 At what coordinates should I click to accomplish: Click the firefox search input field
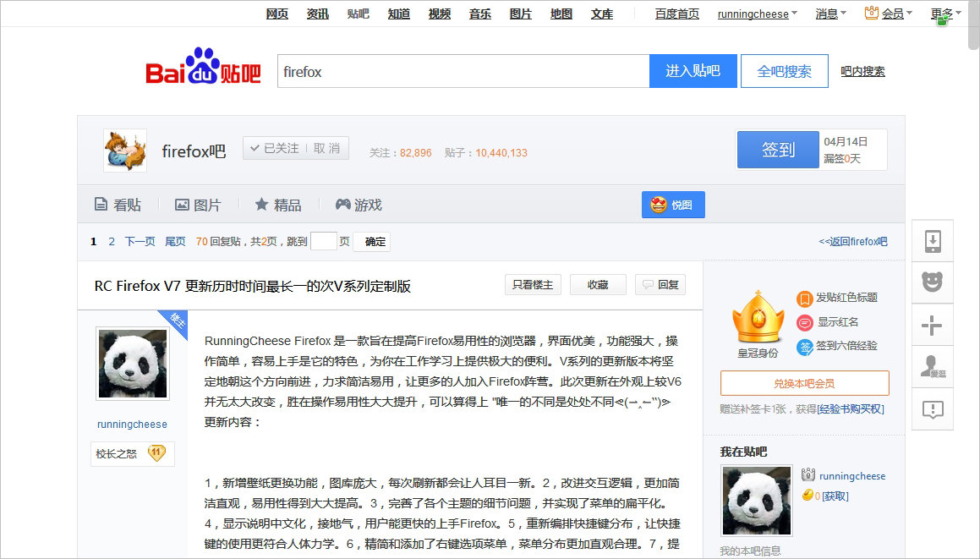[x=463, y=71]
